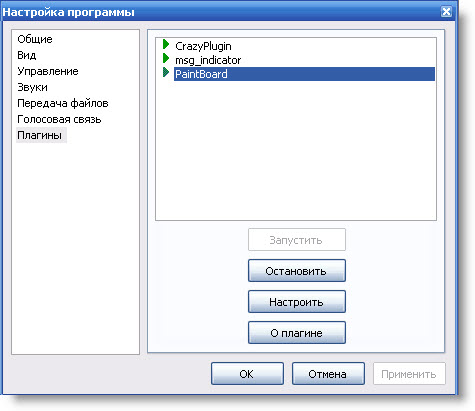
Task: Select the msg_indicator plugin
Action: point(208,60)
